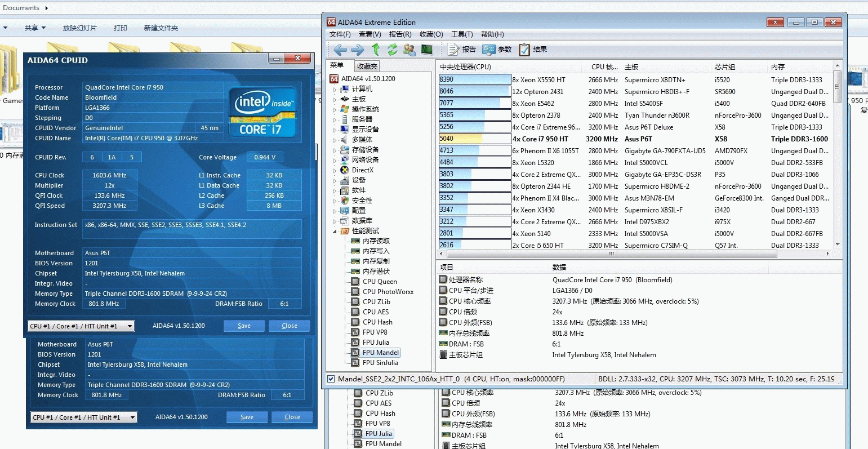Click the green Up level arrow icon
The height and width of the screenshot is (449, 868).
click(376, 50)
